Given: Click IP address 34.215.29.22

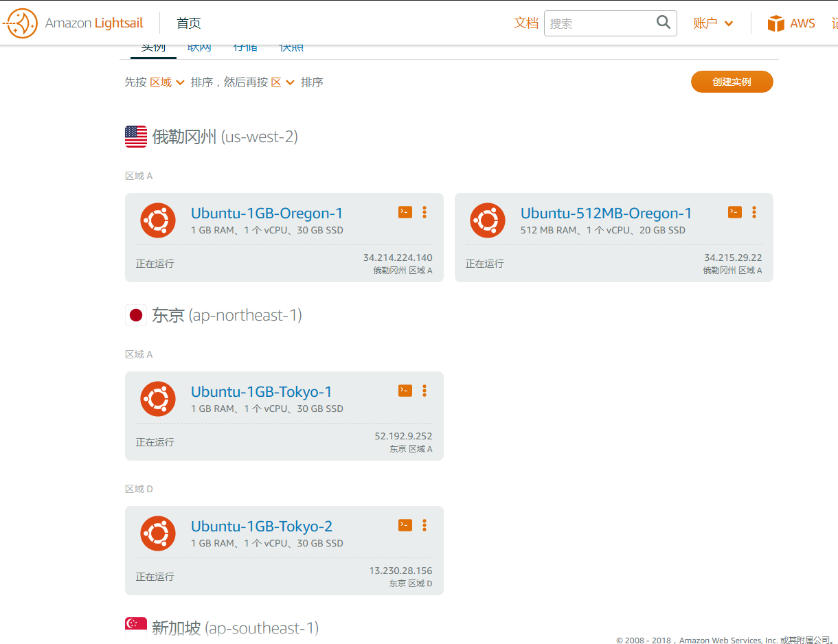Looking at the screenshot, I should [733, 258].
